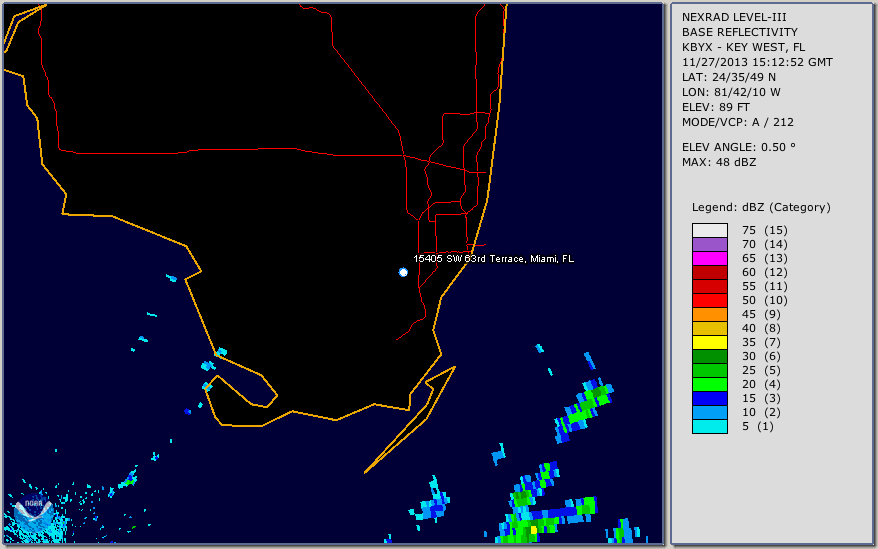Click the 'BASE REFLECTIVITY' text
This screenshot has height=549, width=878.
(740, 32)
